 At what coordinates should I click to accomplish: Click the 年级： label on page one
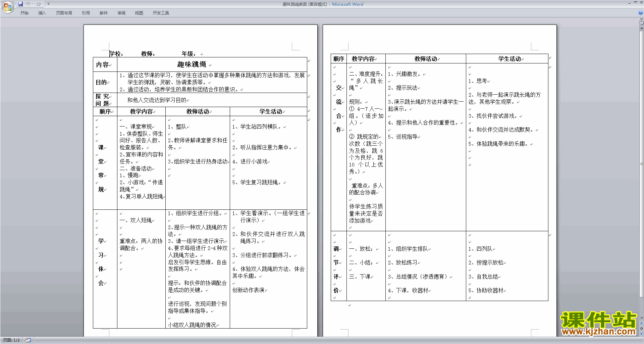click(x=189, y=54)
